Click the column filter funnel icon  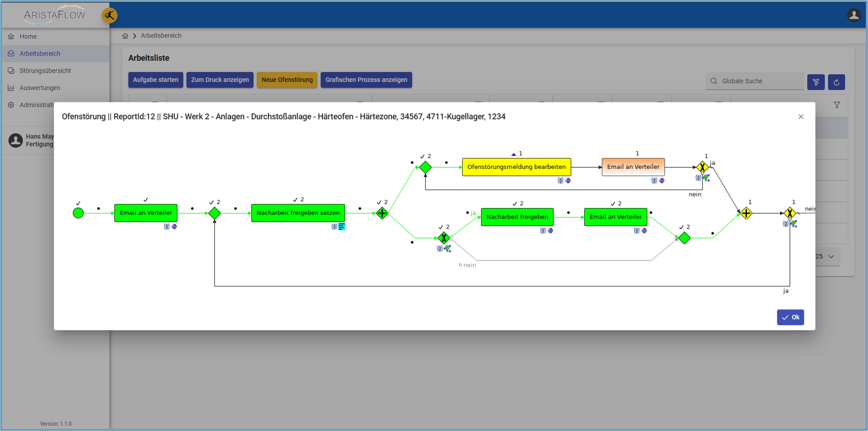pos(837,105)
